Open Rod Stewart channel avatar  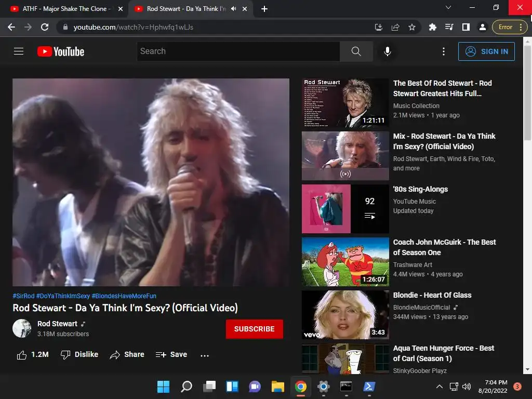(x=22, y=328)
